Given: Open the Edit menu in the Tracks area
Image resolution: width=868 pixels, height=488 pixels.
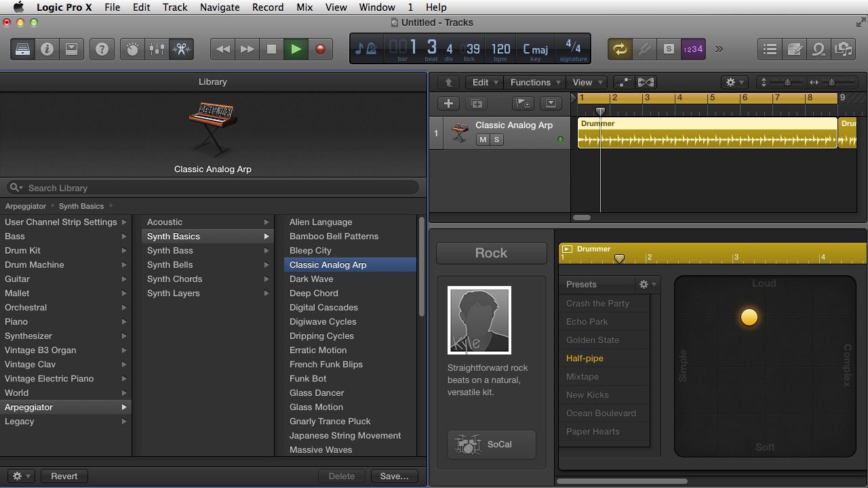Looking at the screenshot, I should [x=484, y=82].
